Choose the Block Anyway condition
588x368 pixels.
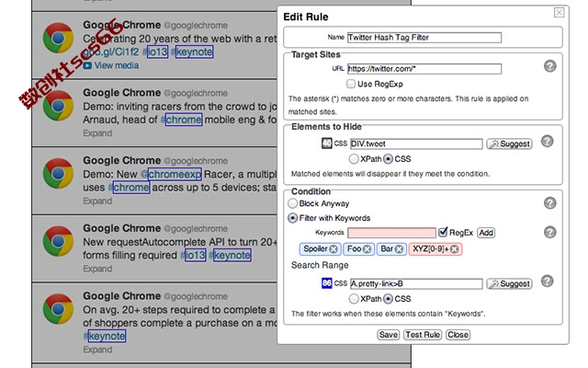click(x=292, y=203)
